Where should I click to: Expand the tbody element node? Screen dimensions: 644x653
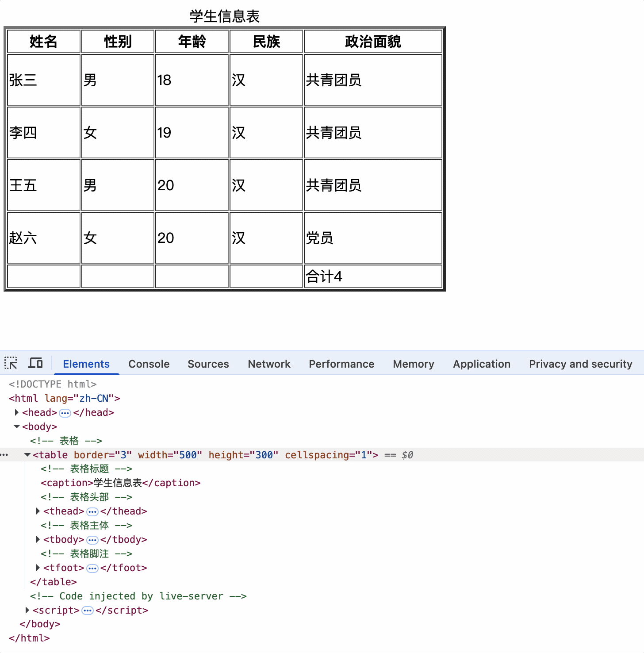coord(38,539)
